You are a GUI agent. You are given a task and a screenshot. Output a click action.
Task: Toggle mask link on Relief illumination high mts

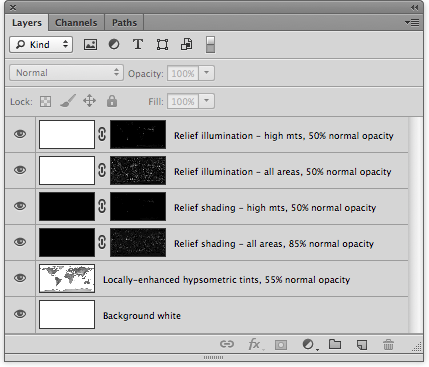tap(102, 134)
